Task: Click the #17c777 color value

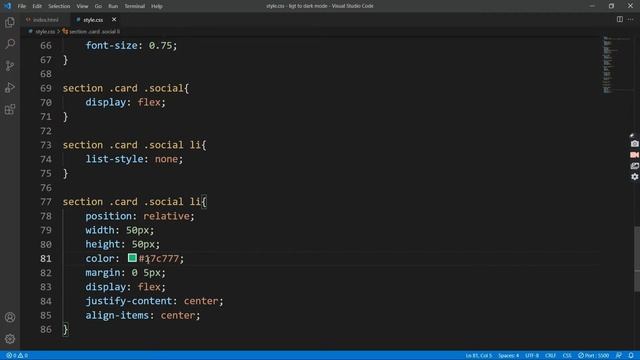Action: (x=159, y=258)
